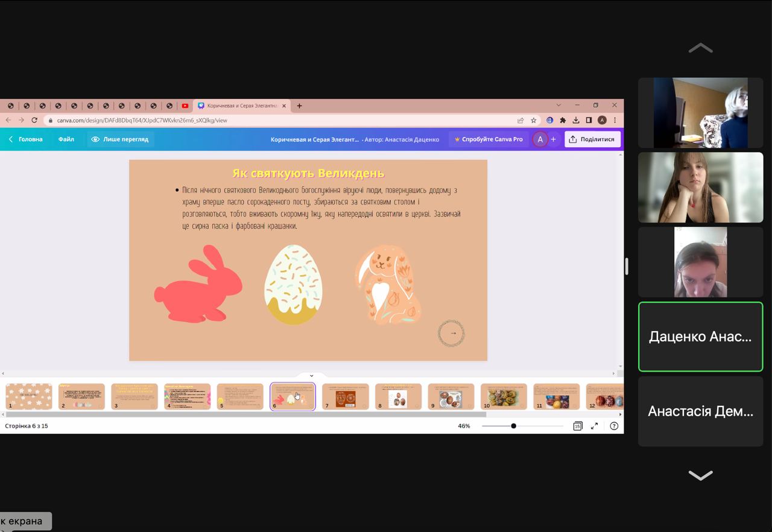Screen dimensions: 772x532
Task: Bookmark the page with star icon
Action: coord(533,120)
